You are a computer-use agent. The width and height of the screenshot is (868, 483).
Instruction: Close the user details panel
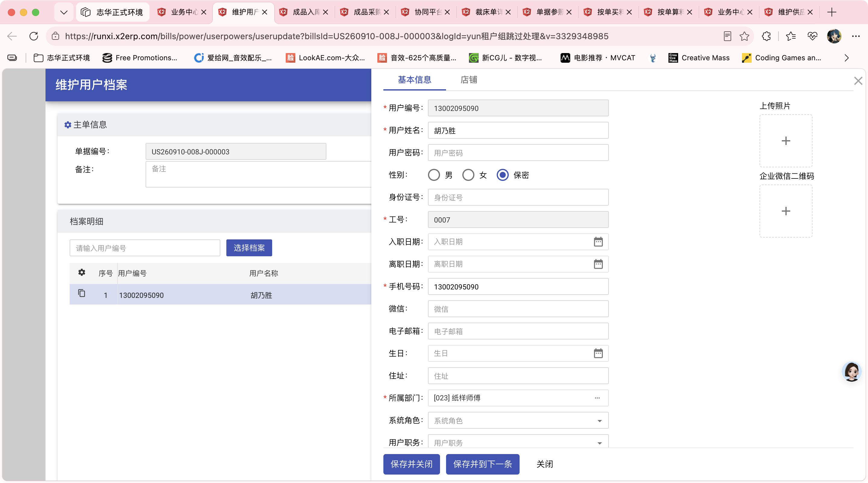pos(858,81)
